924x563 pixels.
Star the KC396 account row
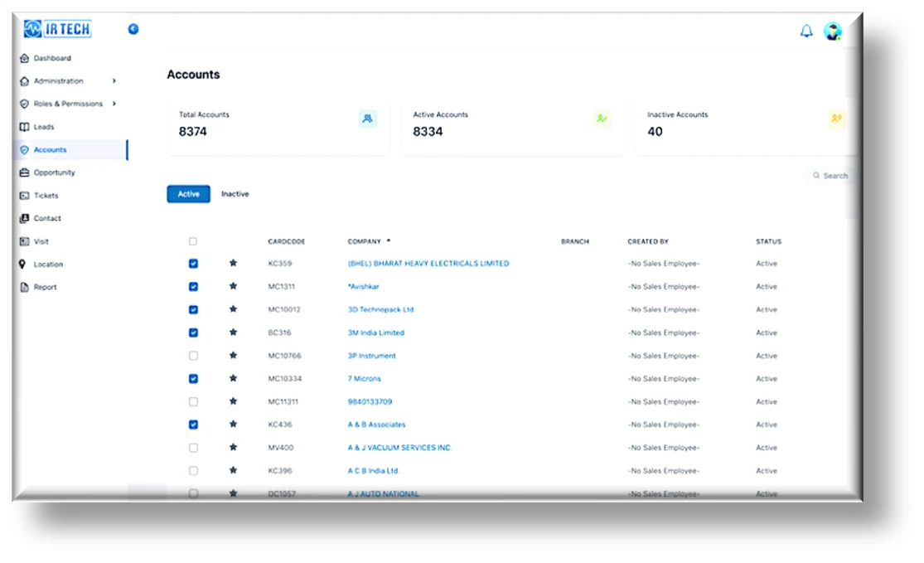coord(234,470)
